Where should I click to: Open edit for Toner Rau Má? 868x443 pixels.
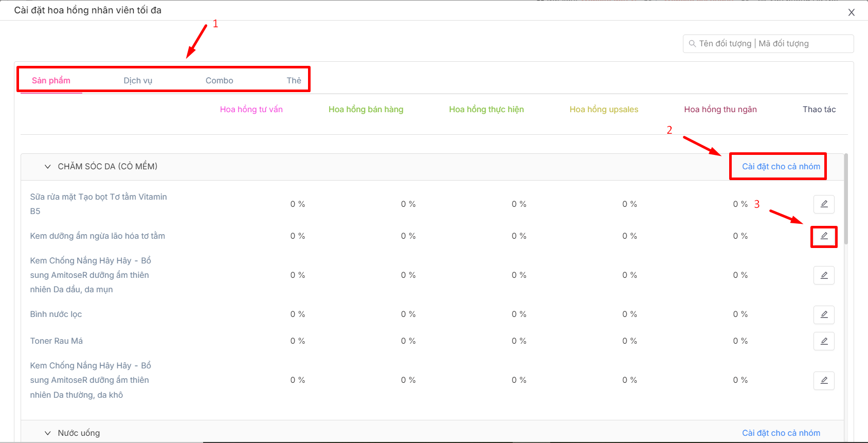pos(824,341)
